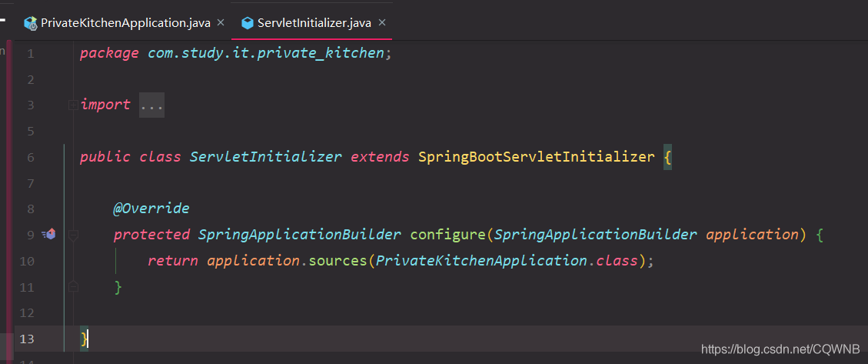Switch to PrivateKitchenApplication.java tab

tap(125, 23)
